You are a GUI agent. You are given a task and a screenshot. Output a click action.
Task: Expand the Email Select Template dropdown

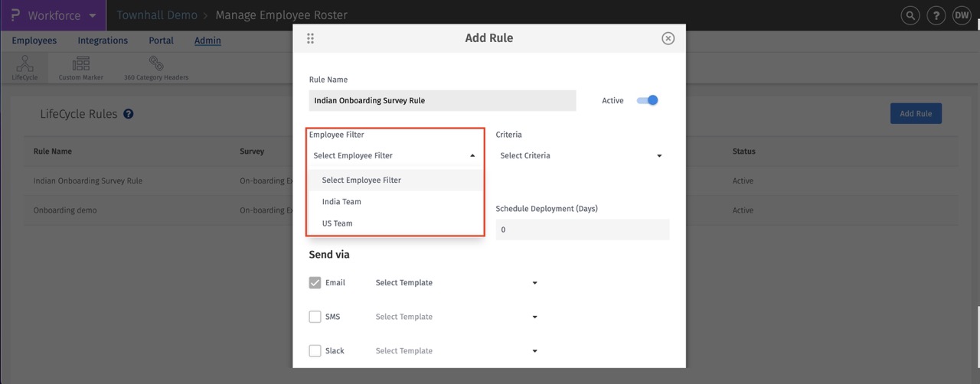pyautogui.click(x=456, y=283)
